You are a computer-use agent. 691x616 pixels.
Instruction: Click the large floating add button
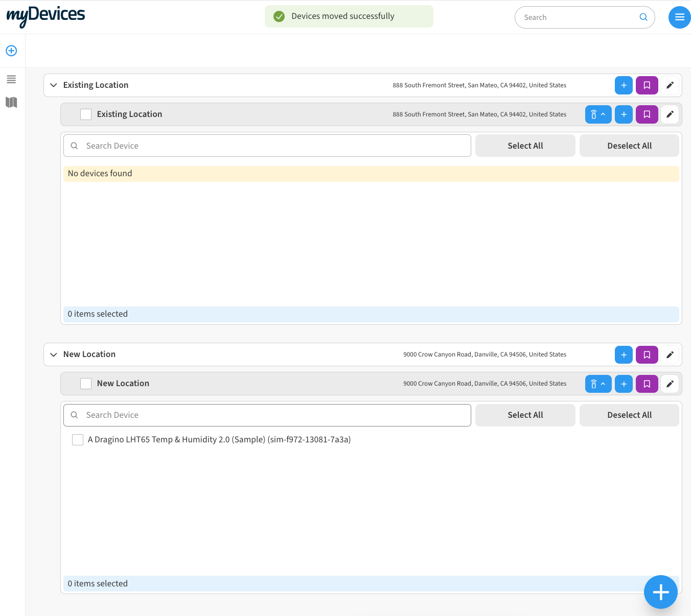point(660,592)
